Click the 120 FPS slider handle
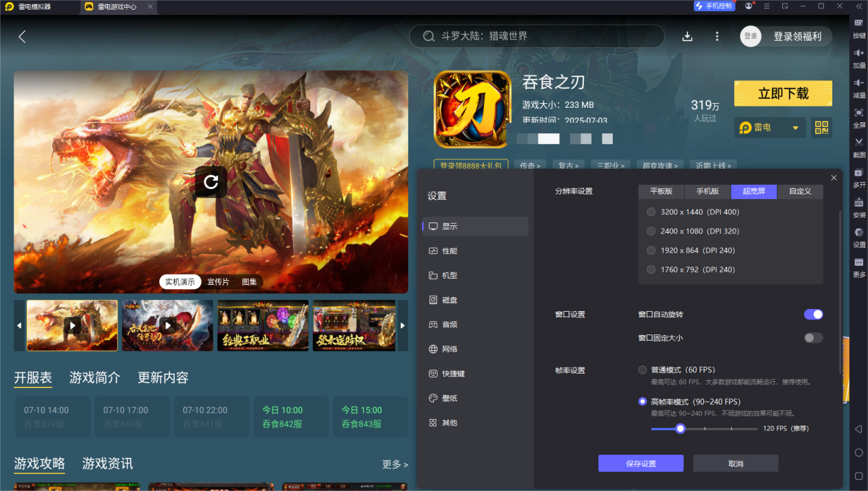 coord(680,429)
